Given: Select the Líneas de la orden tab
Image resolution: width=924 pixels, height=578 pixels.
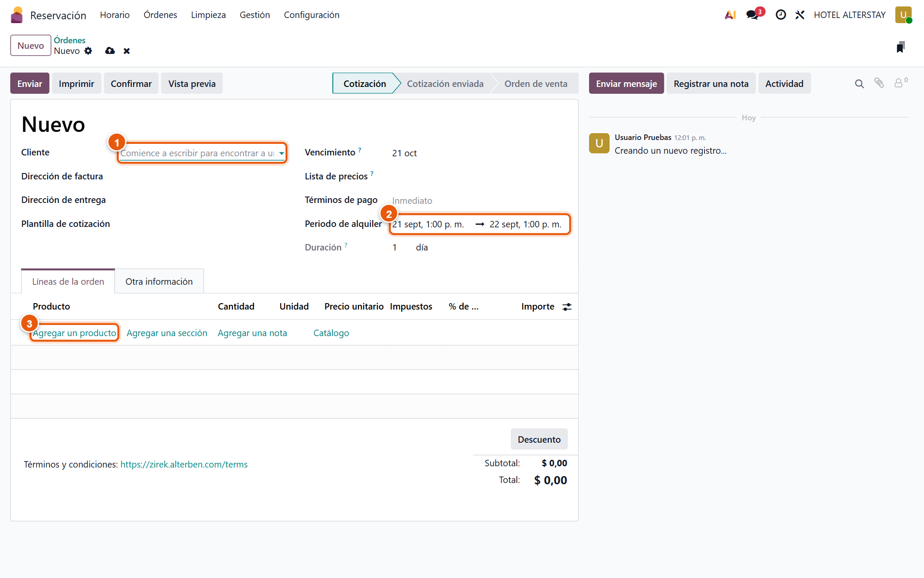Looking at the screenshot, I should (68, 281).
